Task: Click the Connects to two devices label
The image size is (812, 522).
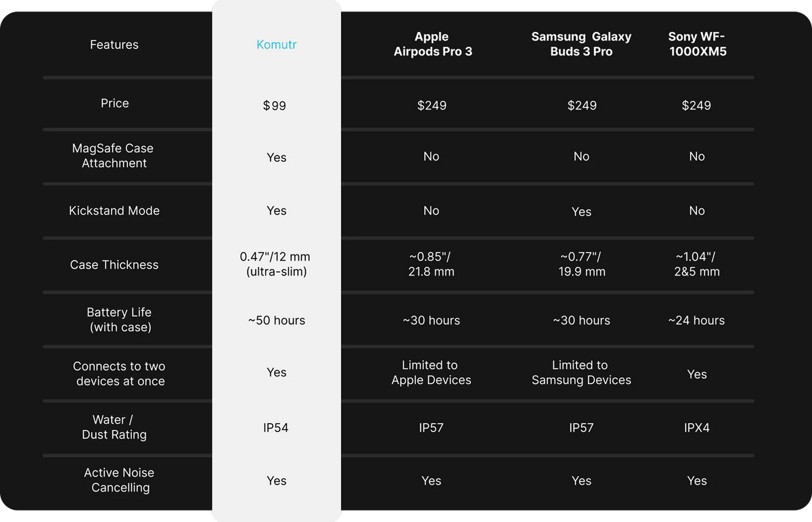Action: (x=119, y=374)
